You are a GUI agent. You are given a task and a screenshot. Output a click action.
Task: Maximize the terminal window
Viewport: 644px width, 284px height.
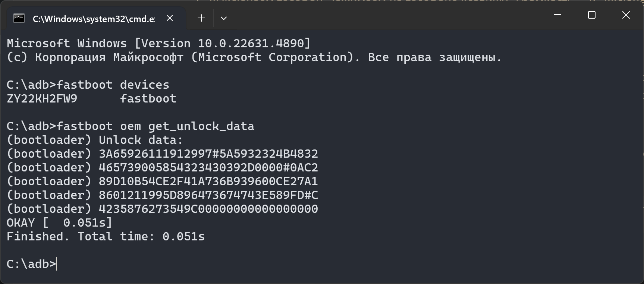(x=592, y=15)
